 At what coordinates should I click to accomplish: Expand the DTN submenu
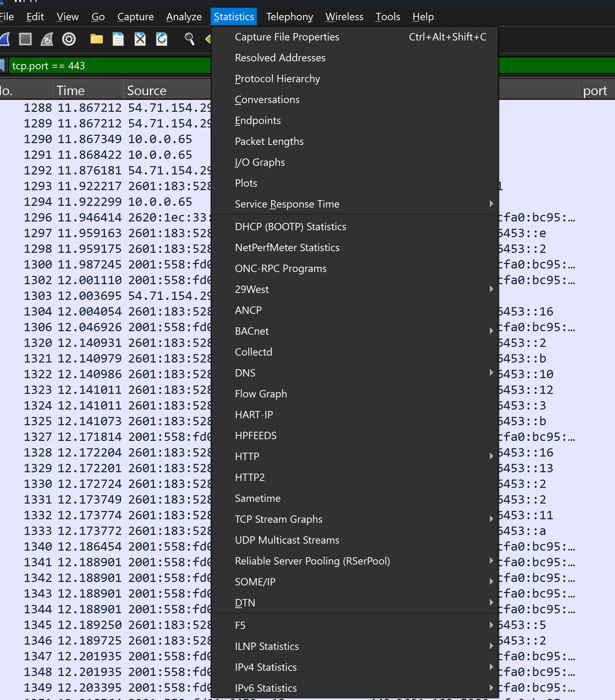(x=355, y=603)
